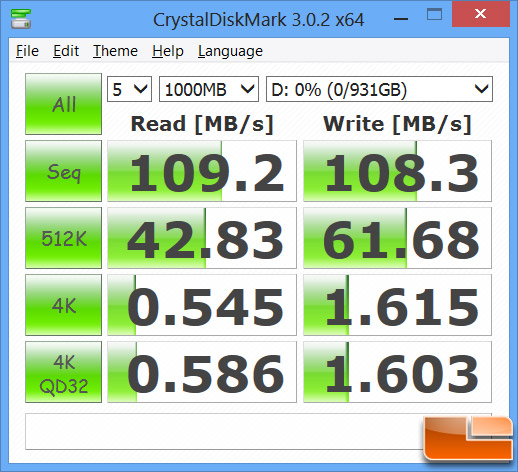518x472 pixels.
Task: Expand the 1000MB test size dropdown
Action: (209, 89)
